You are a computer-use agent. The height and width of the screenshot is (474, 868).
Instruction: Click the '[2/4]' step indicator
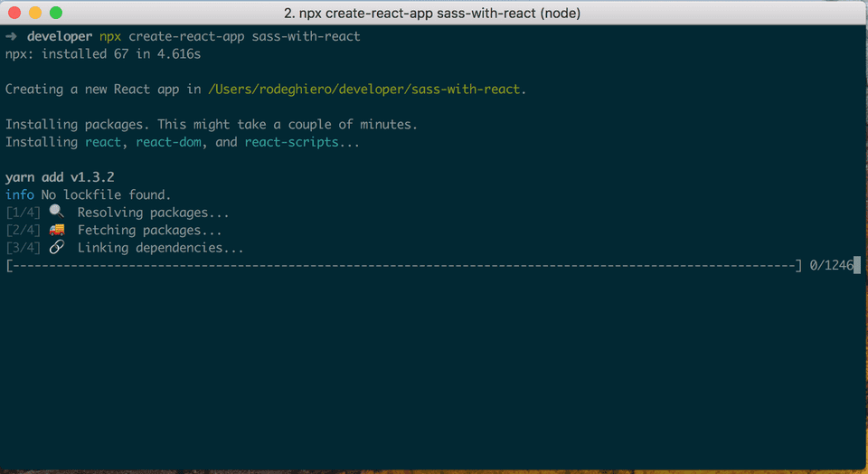click(24, 231)
